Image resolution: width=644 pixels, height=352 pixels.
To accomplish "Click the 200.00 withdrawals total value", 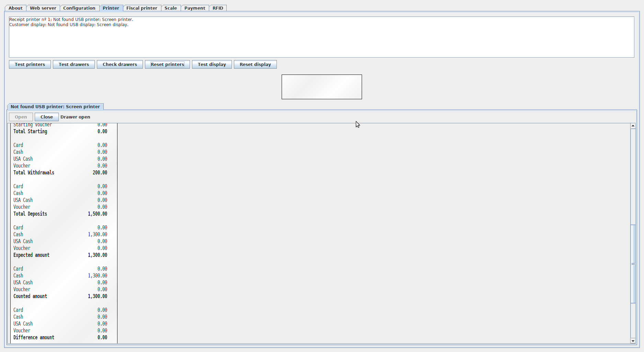I will pyautogui.click(x=100, y=173).
